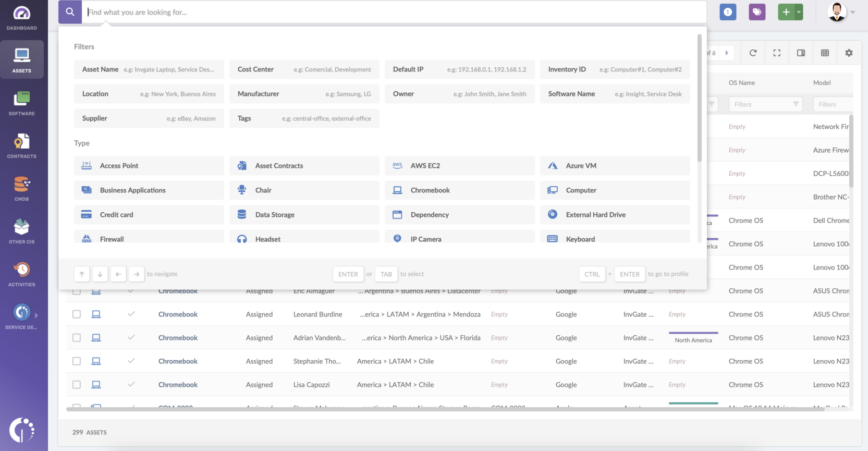This screenshot has width=868, height=451.
Task: Select the AWS EC2 type option
Action: [459, 166]
